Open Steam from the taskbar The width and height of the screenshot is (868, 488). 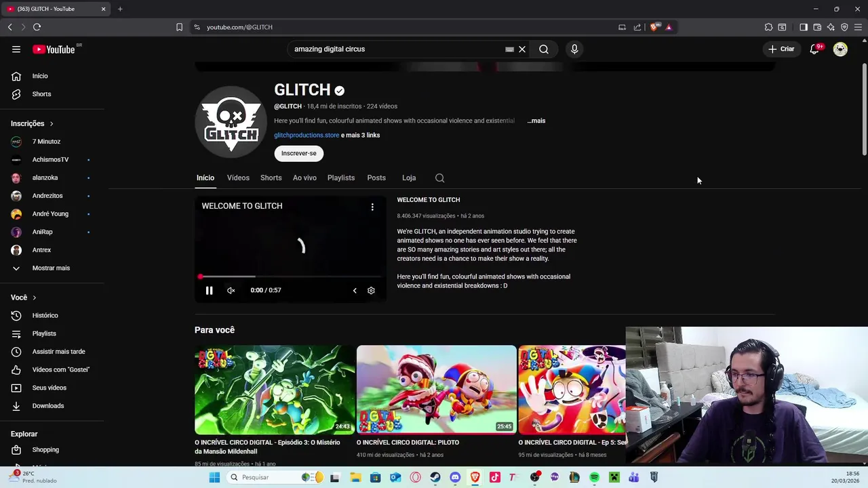coord(435,477)
